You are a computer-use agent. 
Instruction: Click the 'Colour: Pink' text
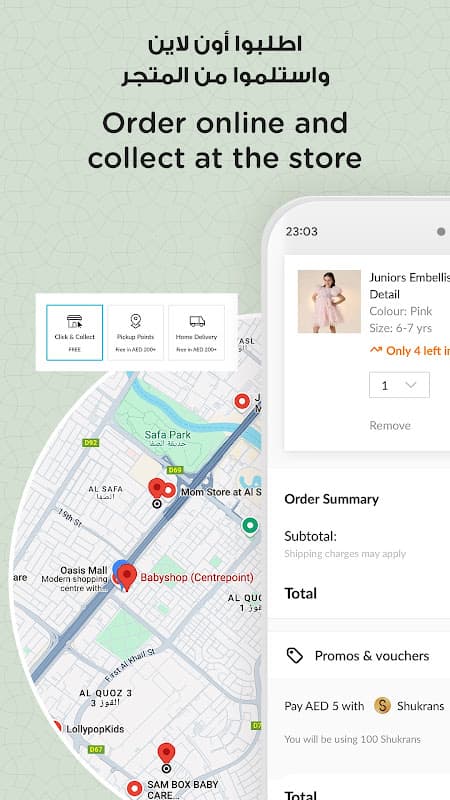(401, 311)
